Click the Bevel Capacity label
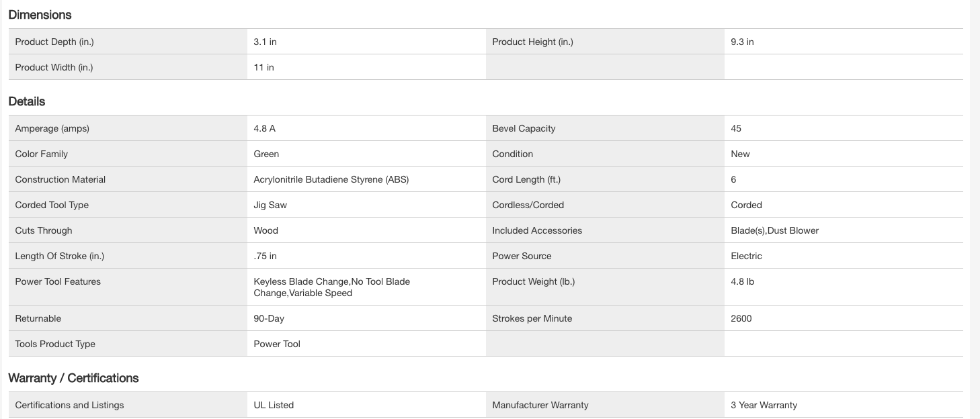The image size is (980, 419). [x=524, y=128]
